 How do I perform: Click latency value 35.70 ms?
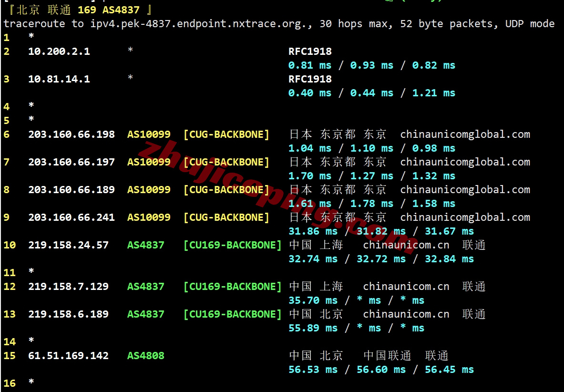coord(313,300)
